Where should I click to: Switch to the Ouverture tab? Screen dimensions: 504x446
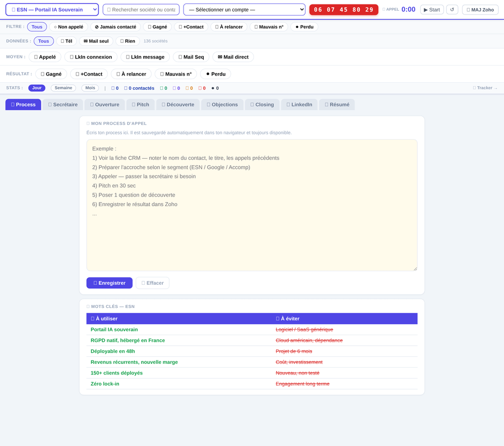point(104,104)
